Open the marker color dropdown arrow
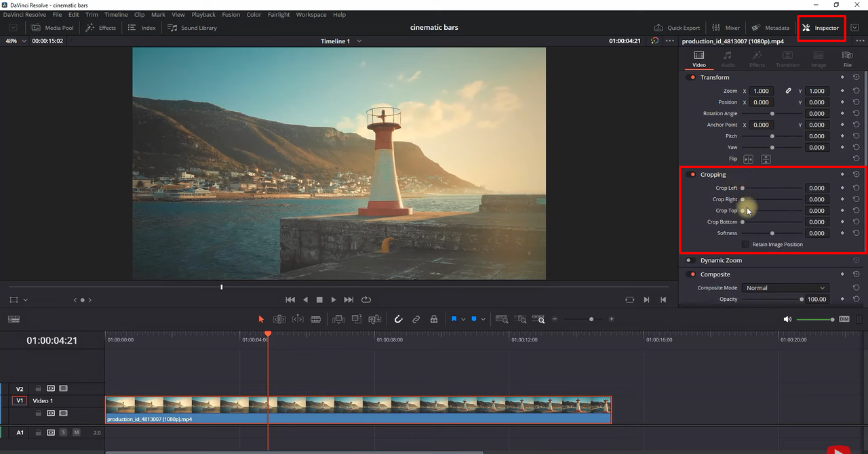 (x=483, y=319)
